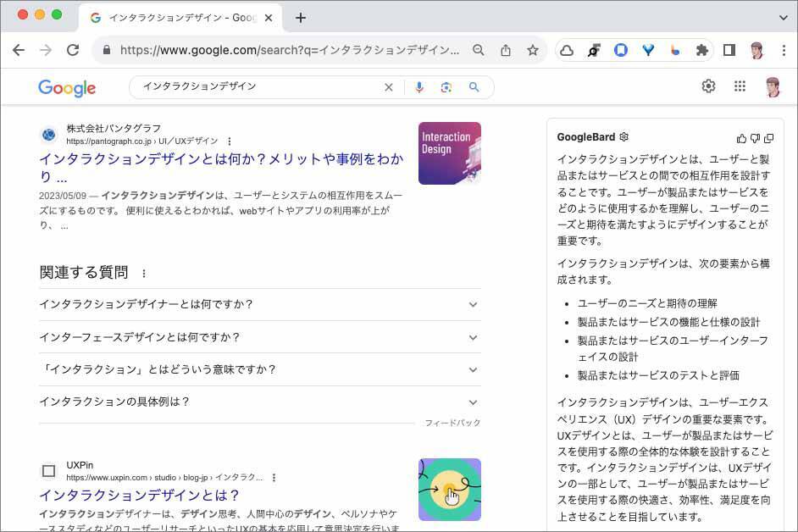This screenshot has height=532, width=798.
Task: Go back using the browser back arrow
Action: (x=19, y=50)
